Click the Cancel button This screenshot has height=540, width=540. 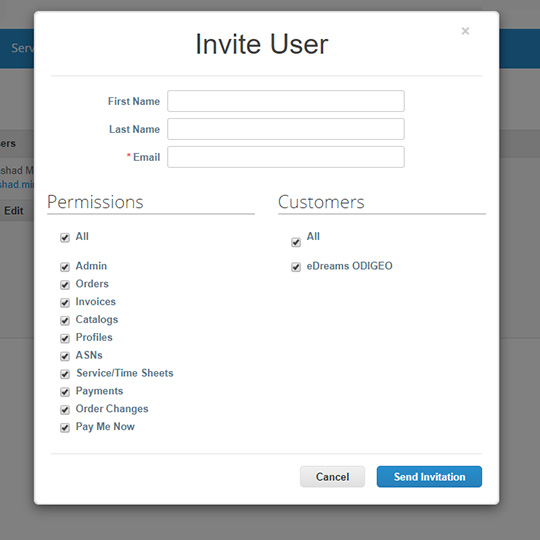pos(332,477)
